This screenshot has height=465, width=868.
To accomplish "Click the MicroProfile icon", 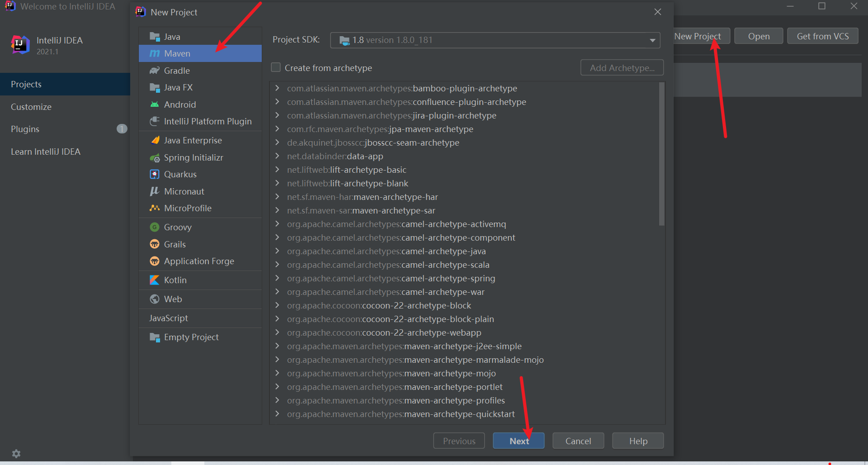I will (155, 208).
